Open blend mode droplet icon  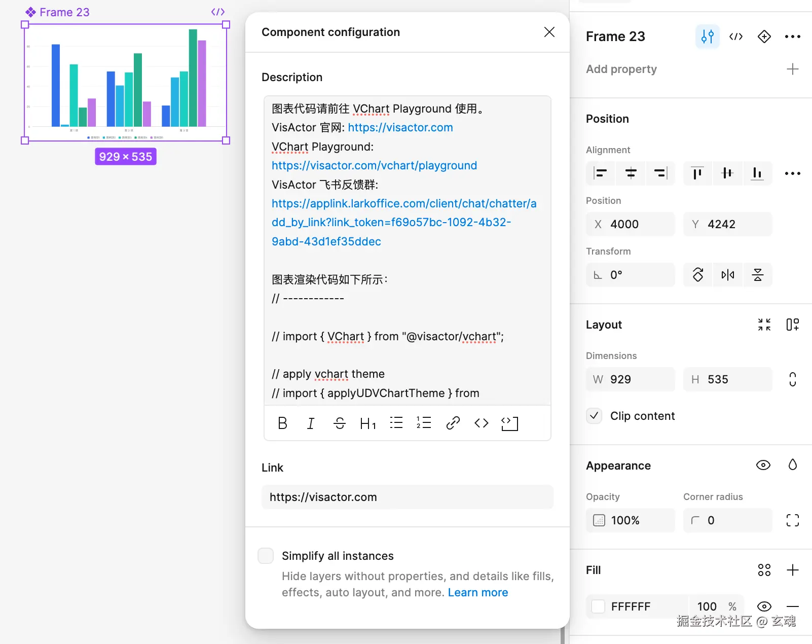[793, 465]
